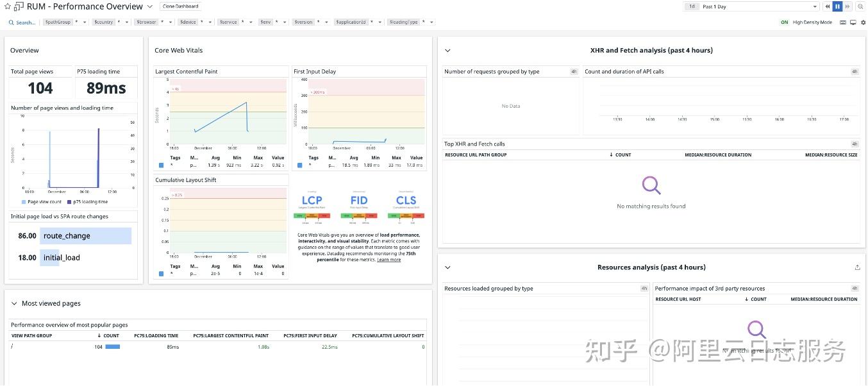Image resolution: width=868 pixels, height=386 pixels.
Task: Sort the Top XHR table by COUNT
Action: point(620,155)
